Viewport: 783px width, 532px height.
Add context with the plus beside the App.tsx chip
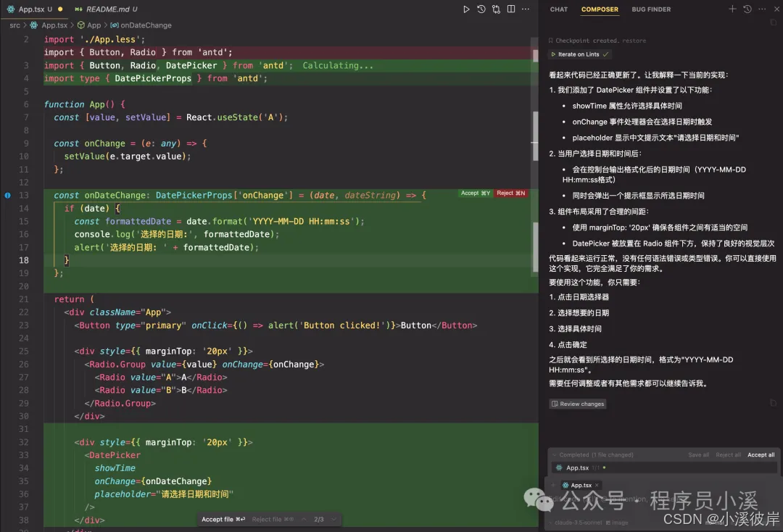(x=552, y=485)
